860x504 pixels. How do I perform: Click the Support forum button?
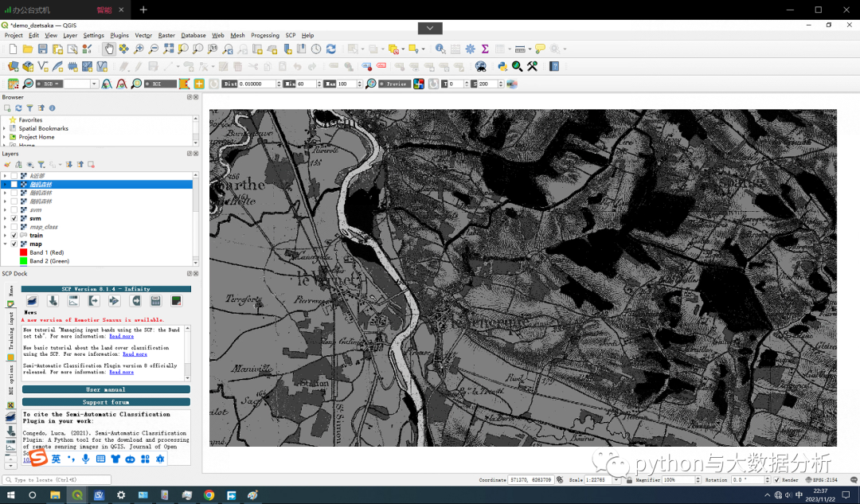click(106, 402)
